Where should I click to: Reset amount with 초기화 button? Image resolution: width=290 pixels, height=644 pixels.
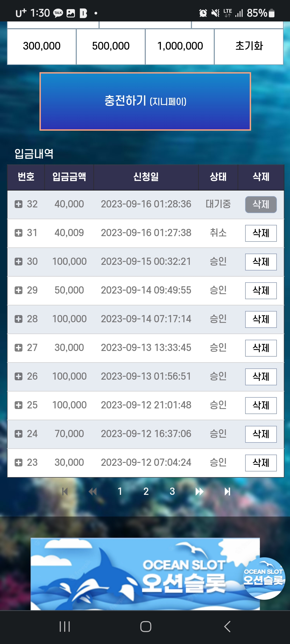click(x=249, y=46)
